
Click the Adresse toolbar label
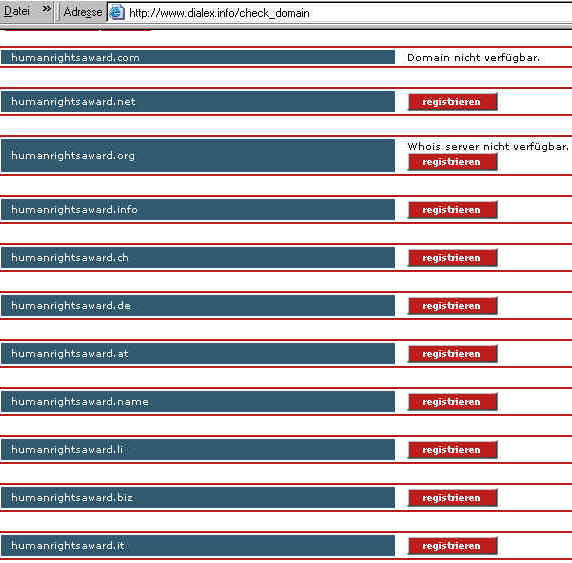(x=83, y=12)
